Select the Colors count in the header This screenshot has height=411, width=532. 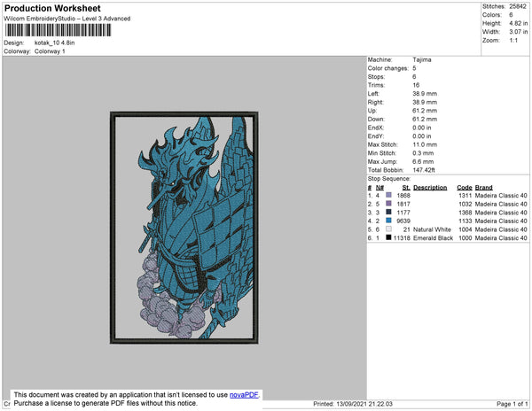[511, 15]
